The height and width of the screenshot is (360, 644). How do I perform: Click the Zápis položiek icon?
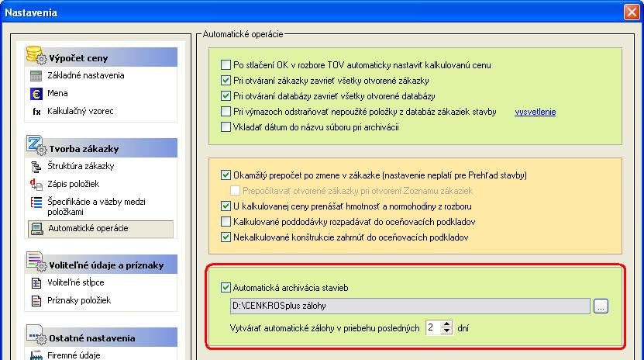tap(36, 185)
